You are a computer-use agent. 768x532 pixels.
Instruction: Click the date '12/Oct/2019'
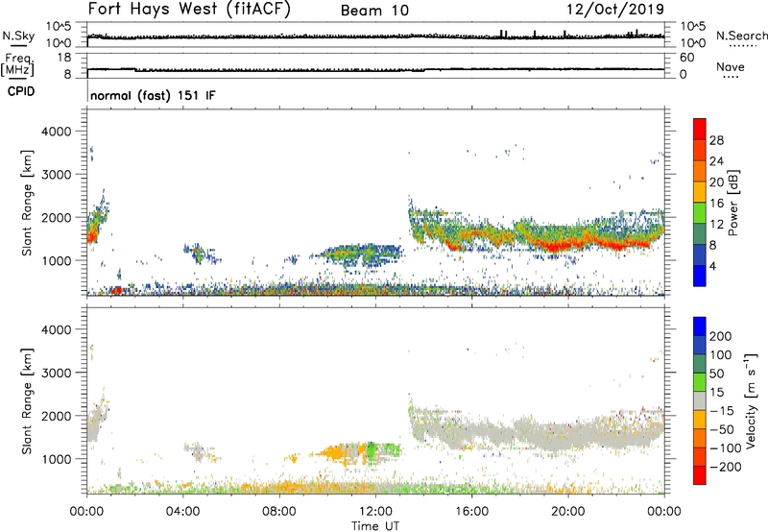pyautogui.click(x=615, y=10)
